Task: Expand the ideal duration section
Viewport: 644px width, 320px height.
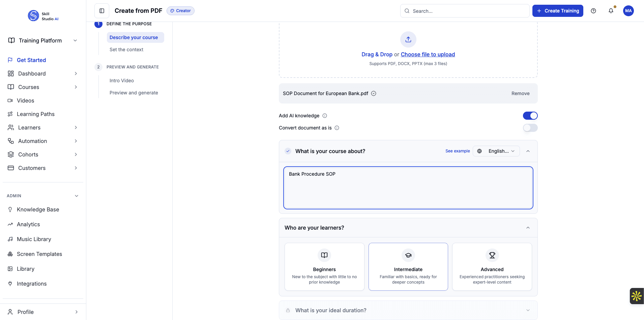Action: [527, 310]
